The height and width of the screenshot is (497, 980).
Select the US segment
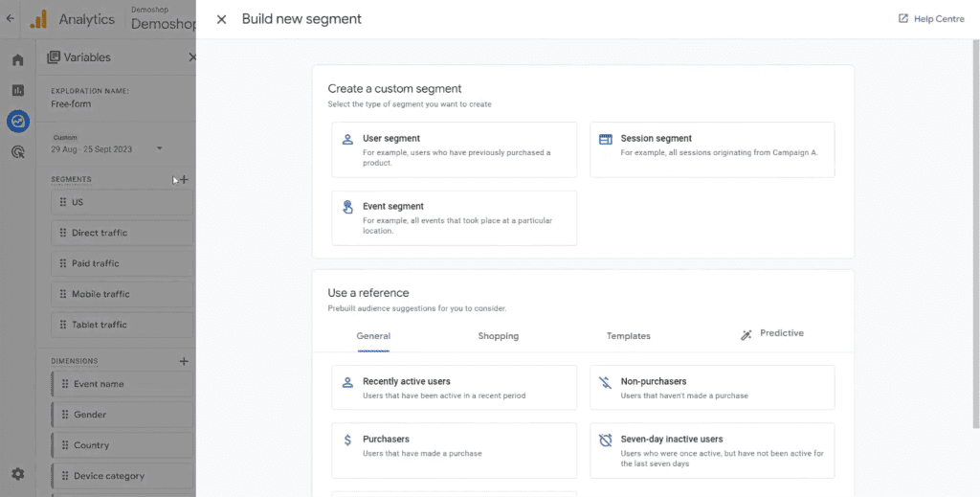pyautogui.click(x=122, y=203)
